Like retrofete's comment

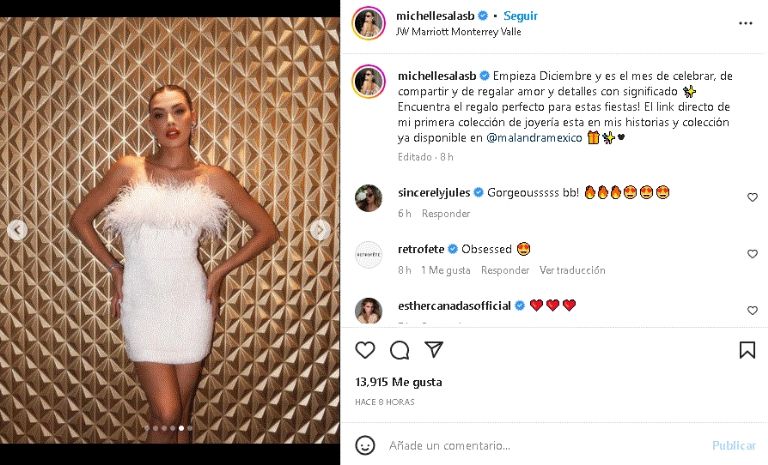pyautogui.click(x=752, y=255)
